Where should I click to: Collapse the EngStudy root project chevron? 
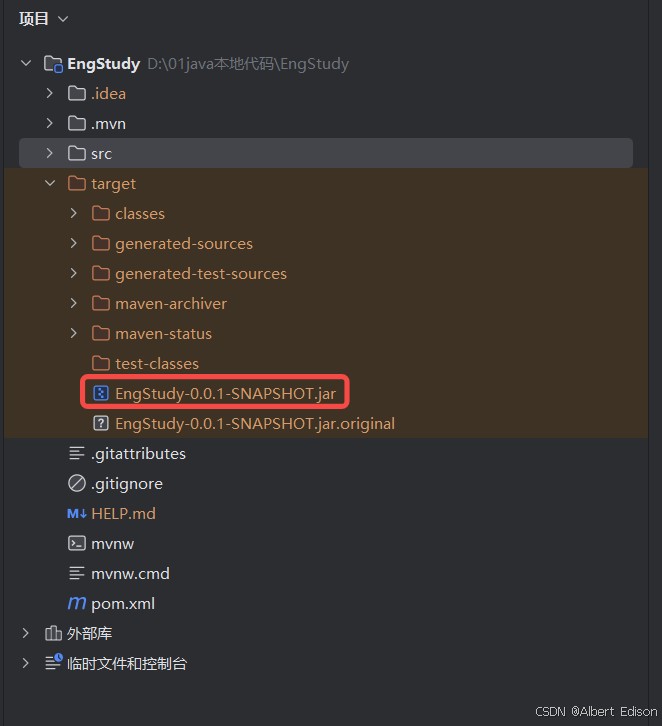tap(26, 63)
